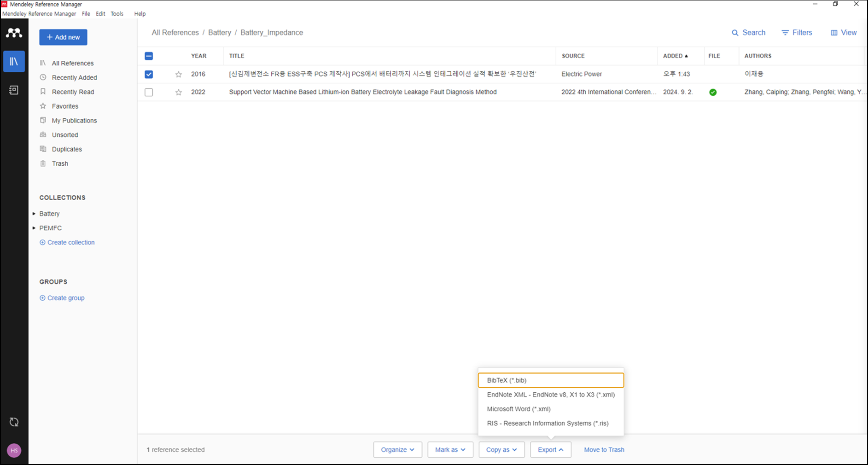Click Move to Trash
Image resolution: width=868 pixels, height=465 pixels.
coord(604,450)
